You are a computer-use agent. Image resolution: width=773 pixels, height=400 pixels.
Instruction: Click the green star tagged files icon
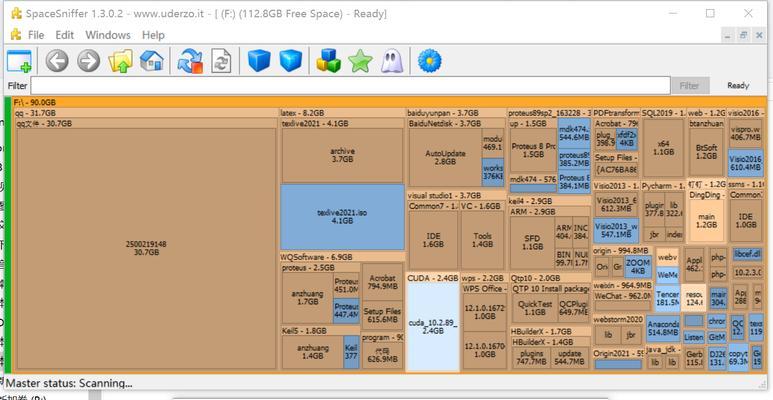tap(360, 62)
